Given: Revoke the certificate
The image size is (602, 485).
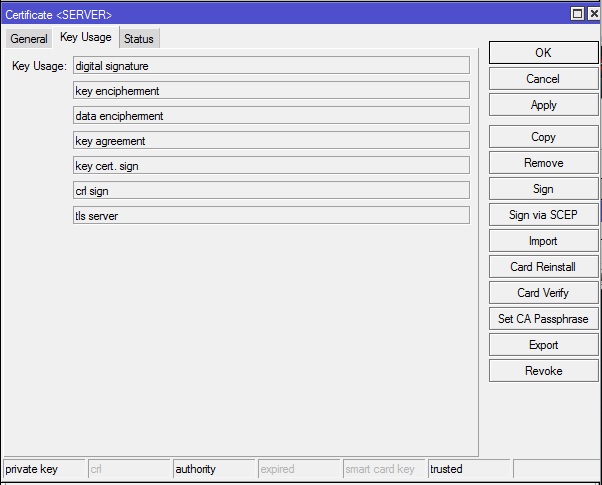Looking at the screenshot, I should pos(543,371).
